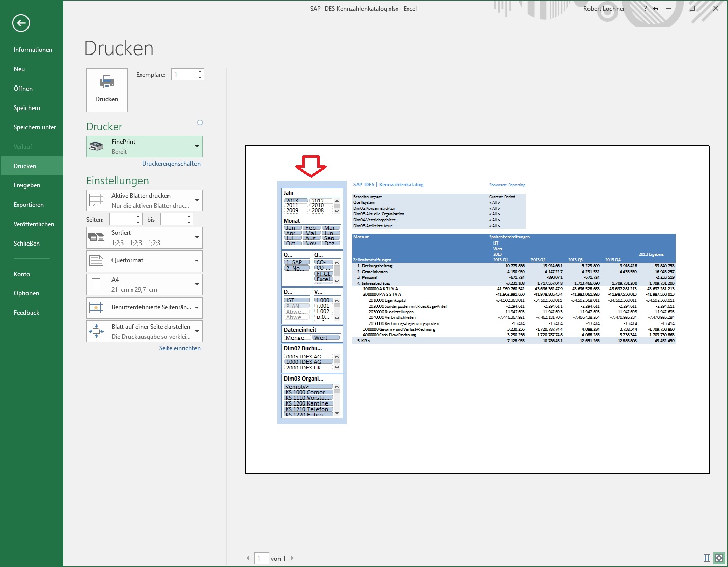The width and height of the screenshot is (728, 567).
Task: Click the "Blatt auf einer Seite darstellen" scaling icon
Action: (96, 330)
